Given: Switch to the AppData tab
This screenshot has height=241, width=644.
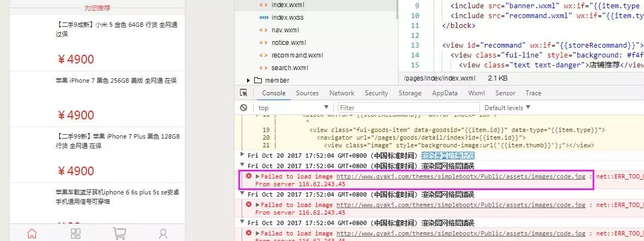Looking at the screenshot, I should [445, 93].
